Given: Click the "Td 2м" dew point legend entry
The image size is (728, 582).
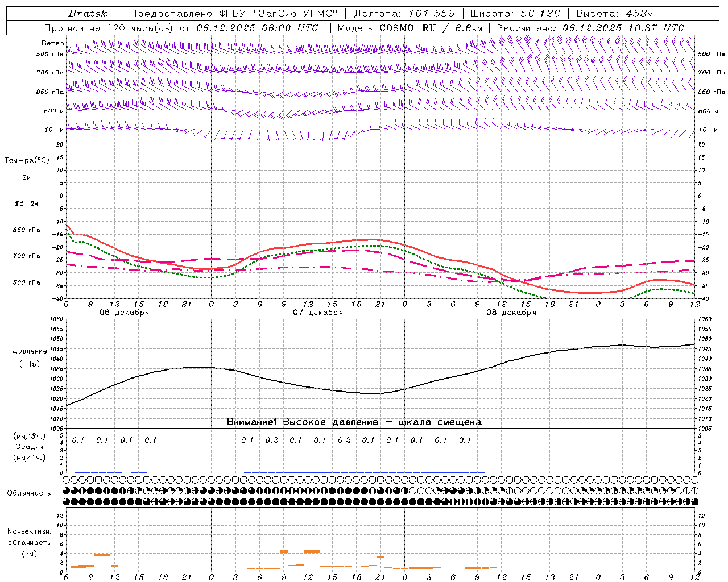Looking at the screenshot, I should (x=27, y=203).
